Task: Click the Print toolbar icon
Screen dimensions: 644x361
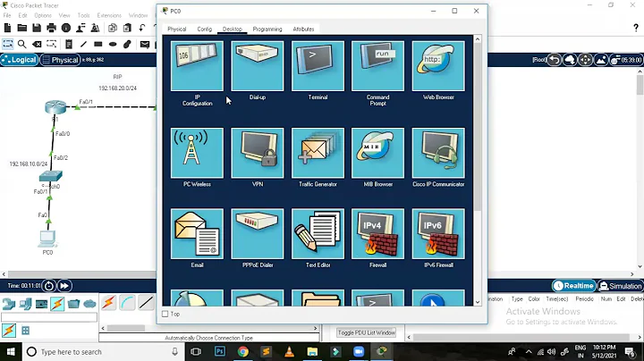Action: tap(51, 28)
